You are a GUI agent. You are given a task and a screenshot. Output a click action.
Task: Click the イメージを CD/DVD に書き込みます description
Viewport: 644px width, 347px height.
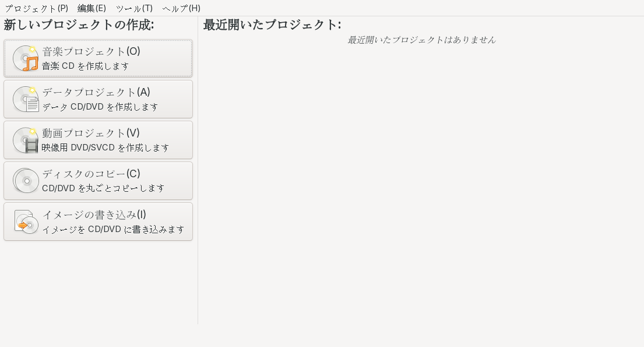[x=114, y=229]
